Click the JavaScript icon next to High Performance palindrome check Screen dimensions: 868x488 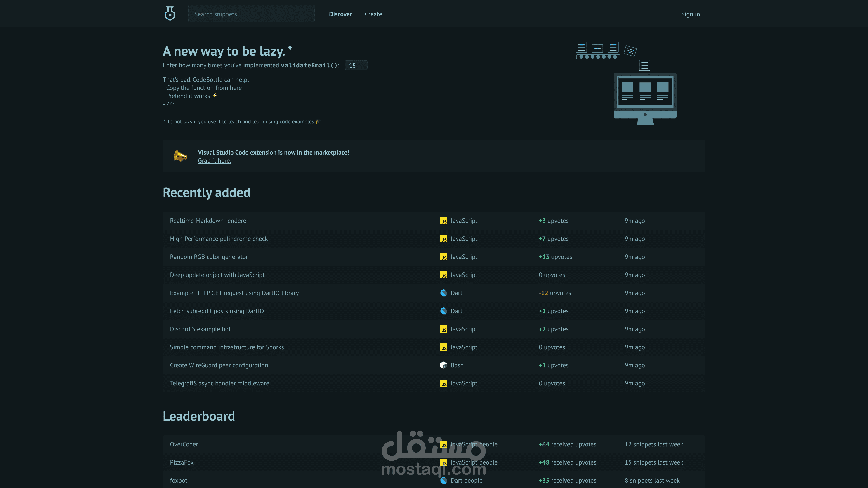(443, 238)
